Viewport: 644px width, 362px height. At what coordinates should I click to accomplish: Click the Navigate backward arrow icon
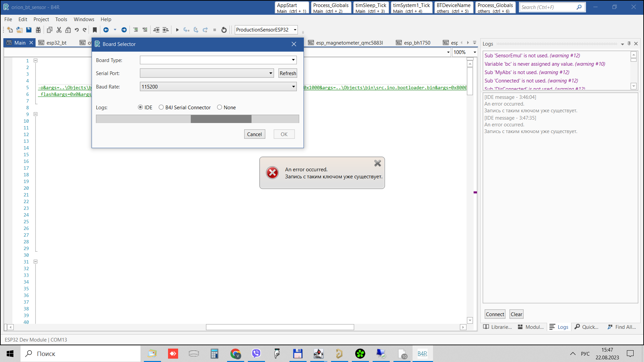tap(106, 30)
